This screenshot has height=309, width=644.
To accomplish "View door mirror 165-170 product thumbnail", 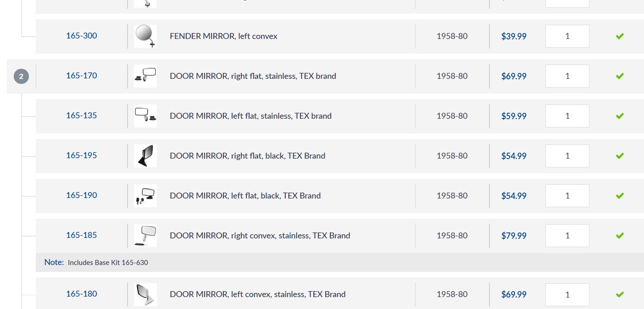I will [x=145, y=76].
